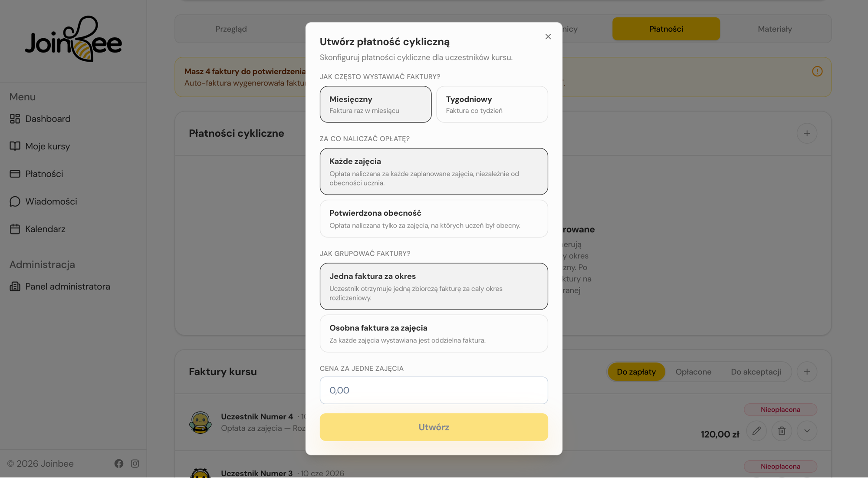Switch to the Przegląd tab

coord(231,29)
